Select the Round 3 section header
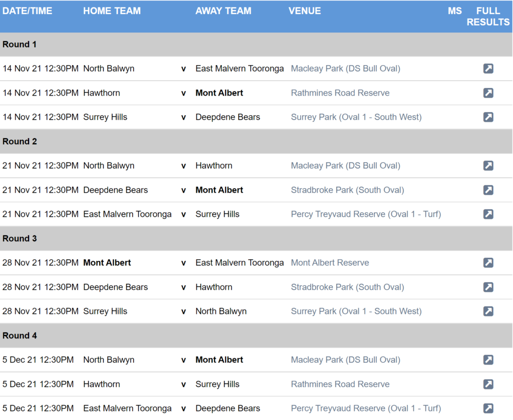Image resolution: width=513 pixels, height=420 pixels. (x=20, y=239)
